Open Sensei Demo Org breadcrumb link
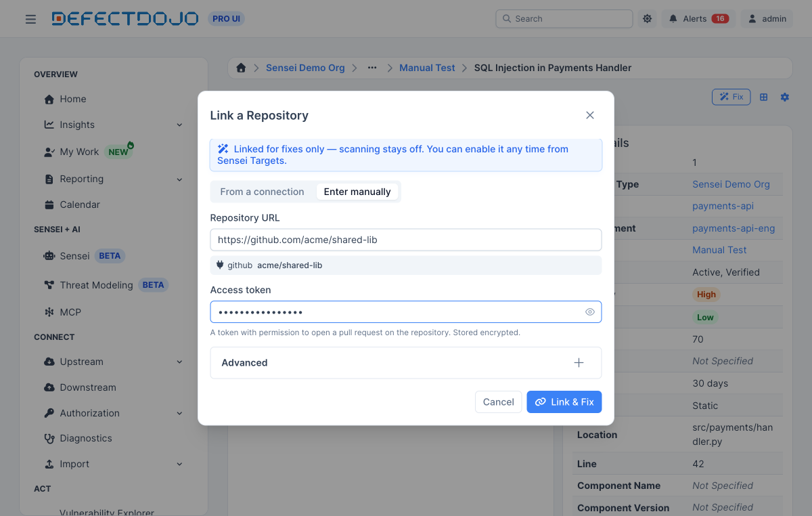Viewport: 812px width, 516px height. tap(305, 68)
